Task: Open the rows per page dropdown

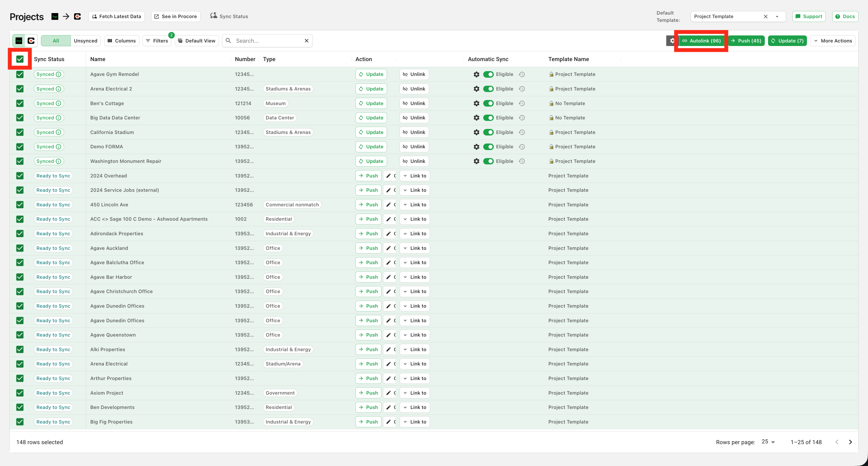Action: coord(768,442)
